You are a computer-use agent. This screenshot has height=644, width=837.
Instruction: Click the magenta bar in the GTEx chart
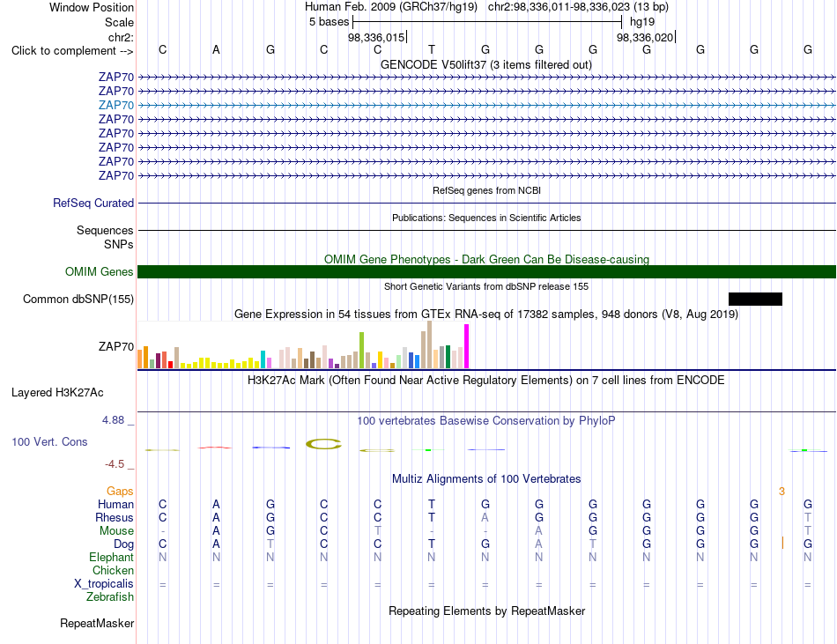pyautogui.click(x=467, y=346)
